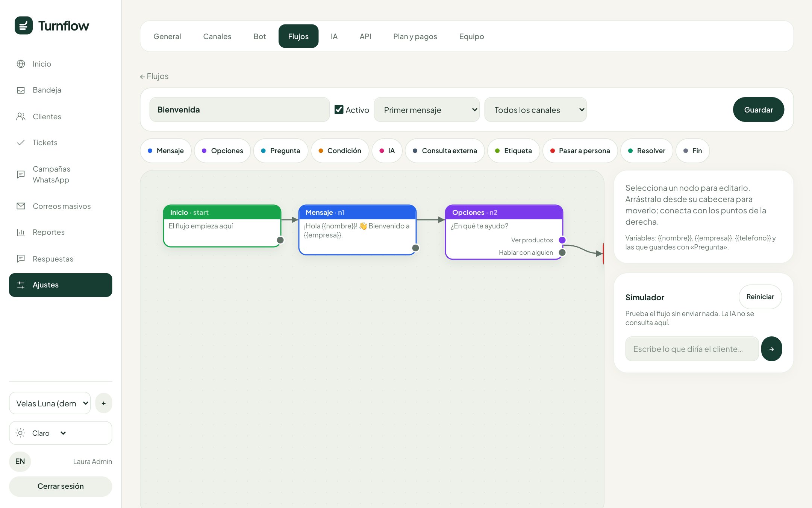Click the Inicio globe icon
This screenshot has width=812, height=508.
coord(21,64)
